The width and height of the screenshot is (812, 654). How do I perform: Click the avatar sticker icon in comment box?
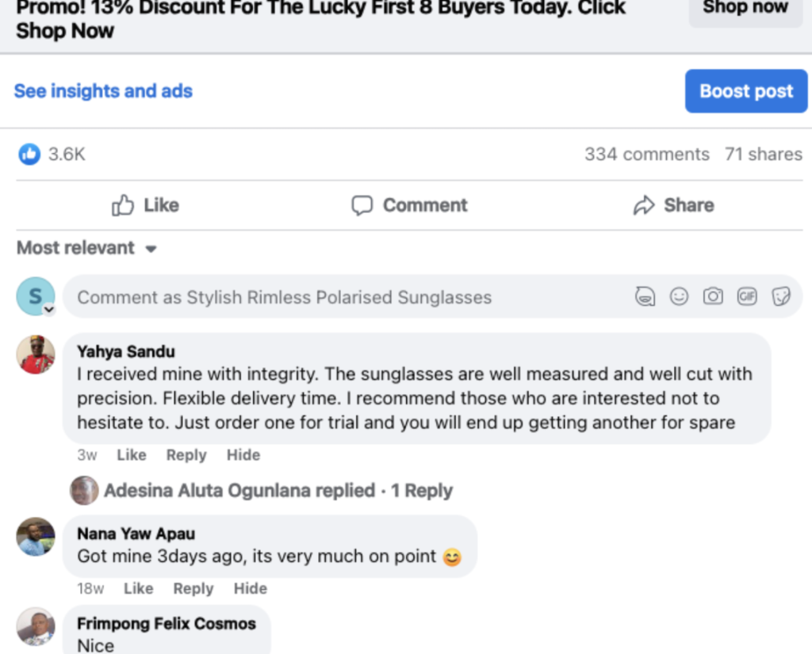tap(645, 296)
